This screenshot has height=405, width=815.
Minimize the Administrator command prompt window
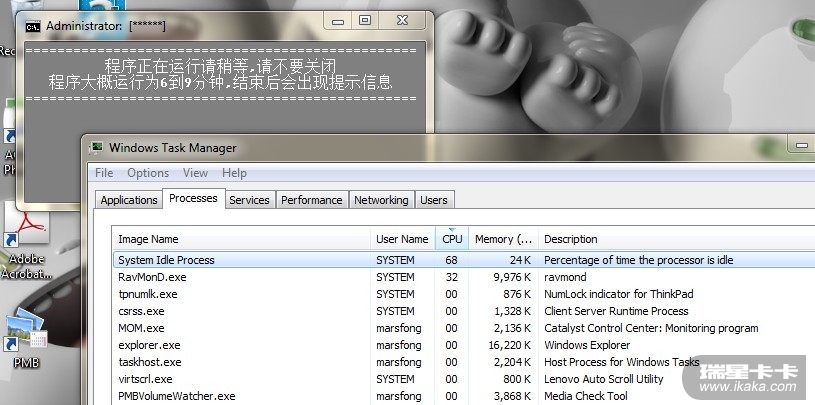[338, 21]
